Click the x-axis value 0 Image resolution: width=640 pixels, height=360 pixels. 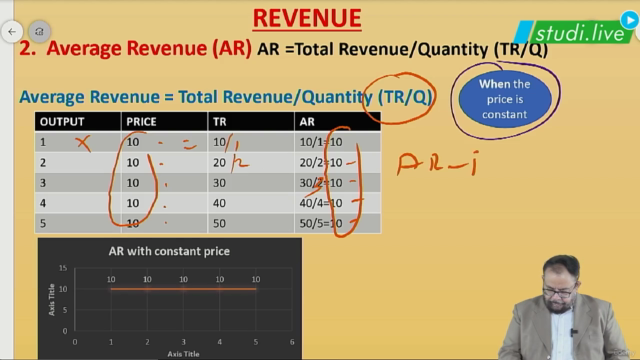pos(75,342)
